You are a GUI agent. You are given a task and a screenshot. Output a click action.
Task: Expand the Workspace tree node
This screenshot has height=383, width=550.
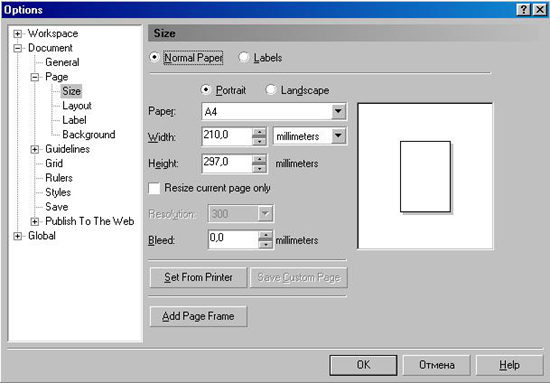[17, 34]
